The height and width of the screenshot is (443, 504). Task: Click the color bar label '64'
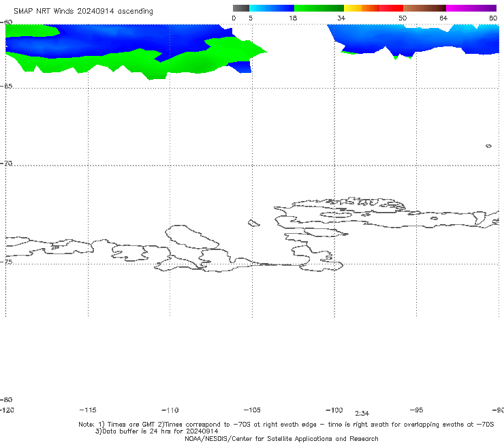pyautogui.click(x=443, y=18)
